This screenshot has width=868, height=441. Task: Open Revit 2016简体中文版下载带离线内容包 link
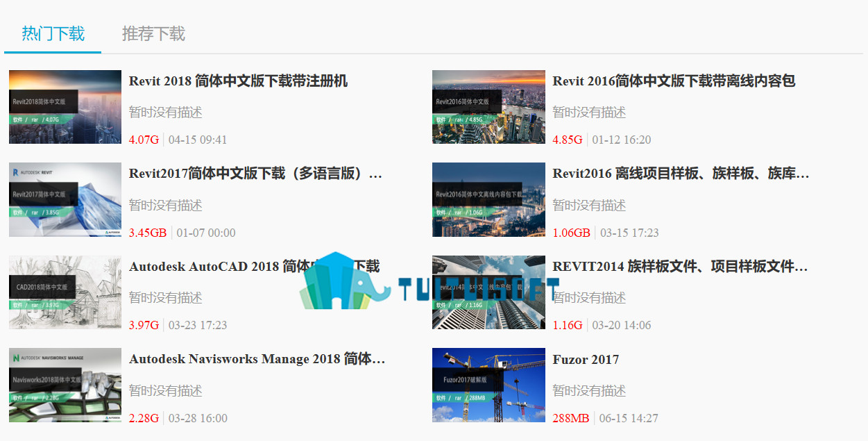[x=673, y=81]
